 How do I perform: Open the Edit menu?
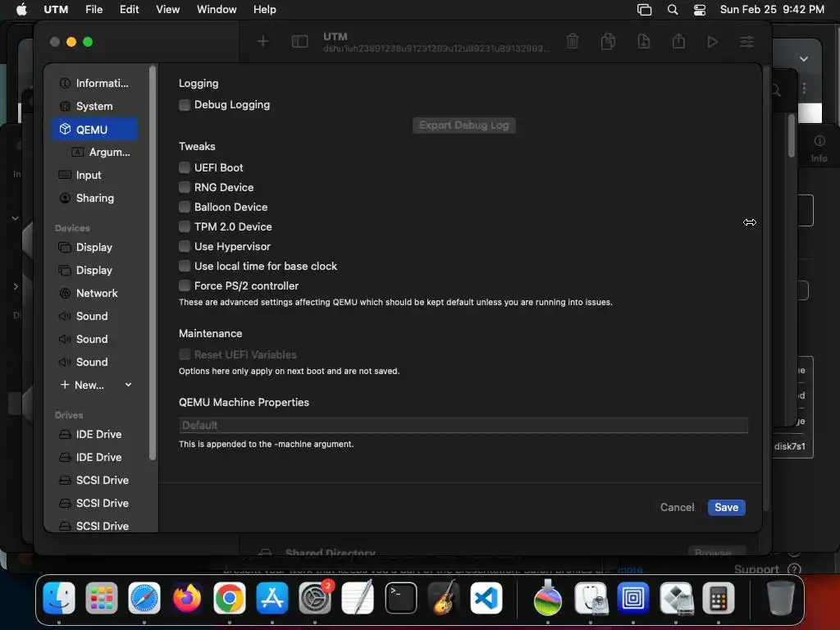point(129,10)
